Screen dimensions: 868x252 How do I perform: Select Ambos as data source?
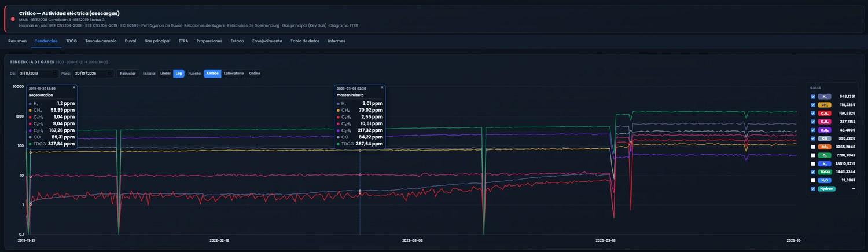pos(212,74)
